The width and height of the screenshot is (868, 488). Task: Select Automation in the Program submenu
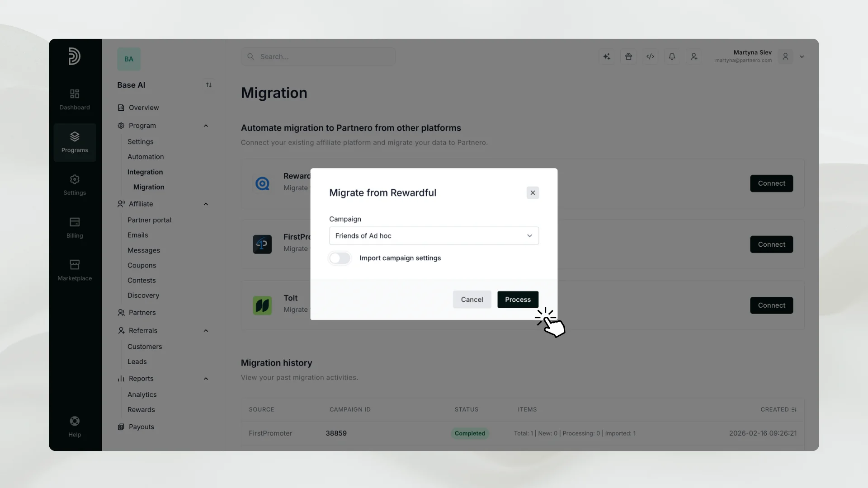point(146,157)
